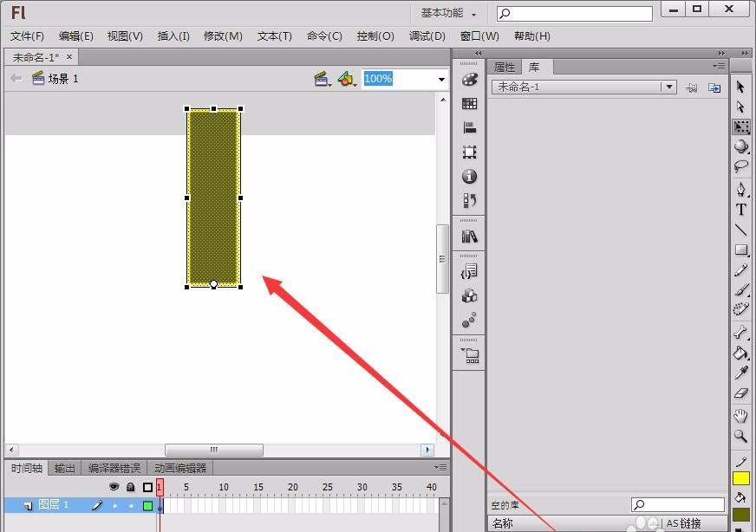The width and height of the screenshot is (756, 532).
Task: Open the Info panel icon
Action: click(x=469, y=177)
